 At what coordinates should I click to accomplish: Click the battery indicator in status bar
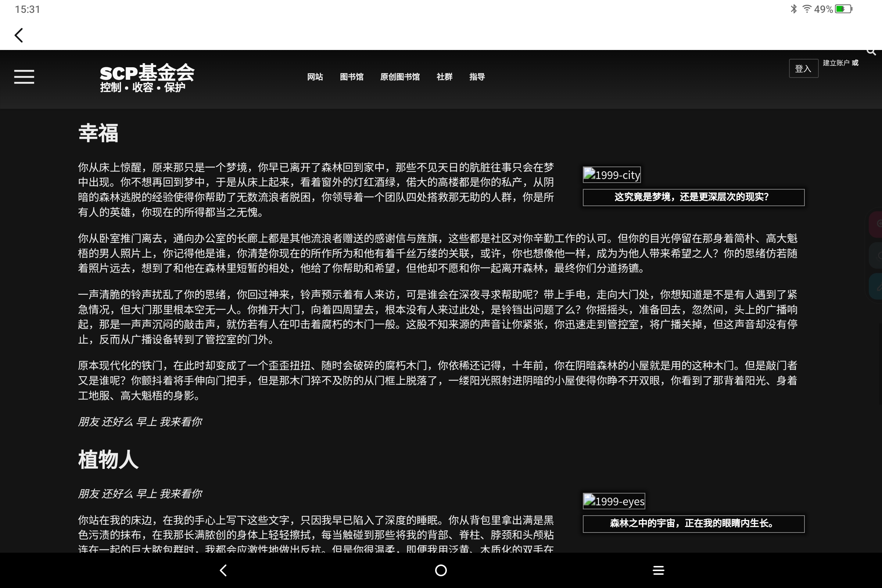tap(844, 9)
